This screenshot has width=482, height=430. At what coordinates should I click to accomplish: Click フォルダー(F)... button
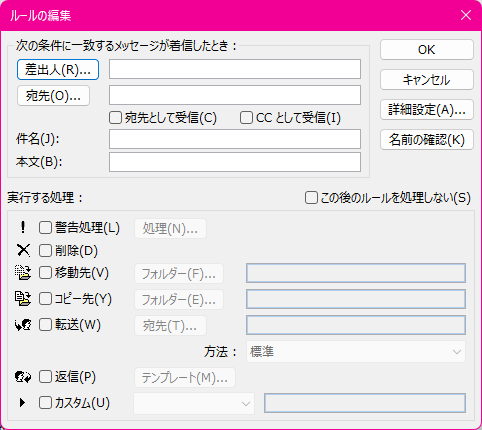(x=179, y=274)
